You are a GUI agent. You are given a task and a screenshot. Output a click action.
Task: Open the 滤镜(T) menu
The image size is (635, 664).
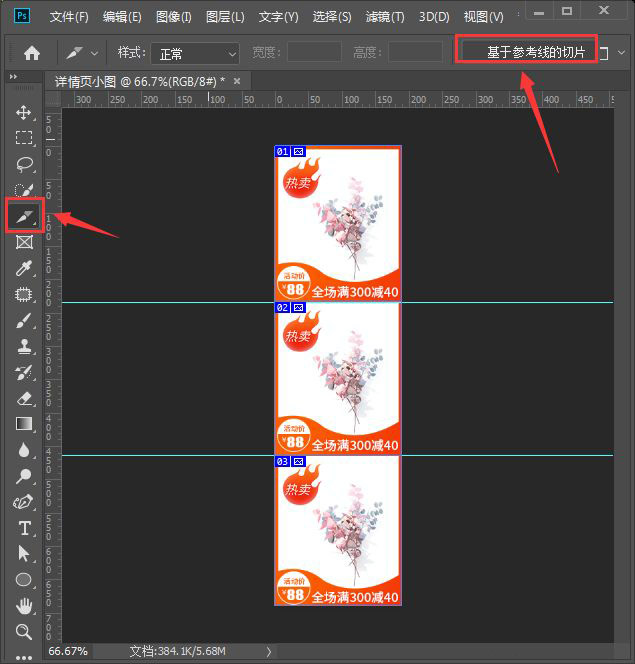tap(385, 17)
